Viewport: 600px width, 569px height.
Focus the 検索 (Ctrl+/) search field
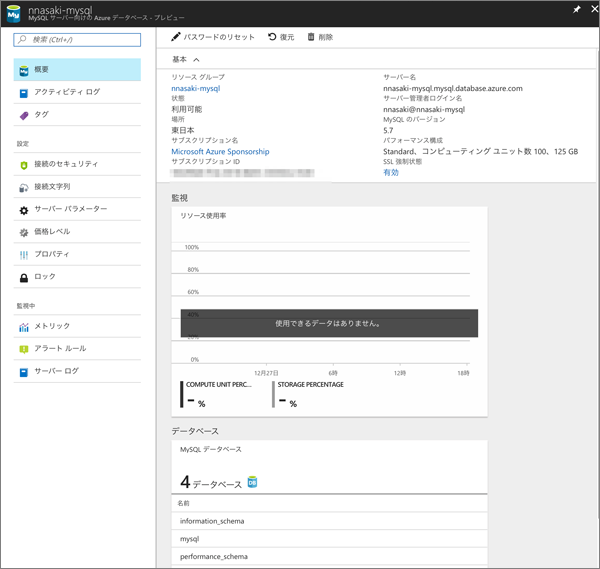77,39
